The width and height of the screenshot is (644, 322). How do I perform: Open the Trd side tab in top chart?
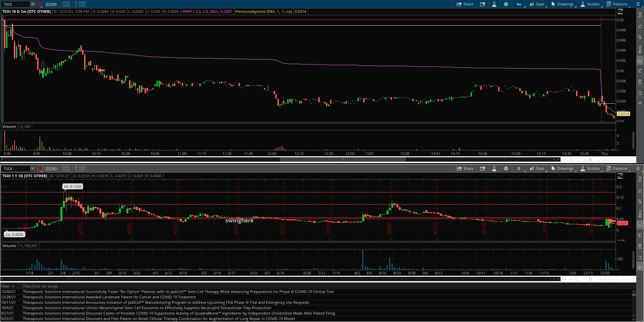click(x=640, y=15)
